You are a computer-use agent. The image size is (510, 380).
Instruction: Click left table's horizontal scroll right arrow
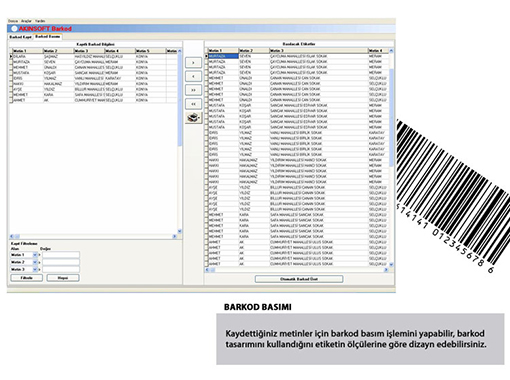click(174, 236)
